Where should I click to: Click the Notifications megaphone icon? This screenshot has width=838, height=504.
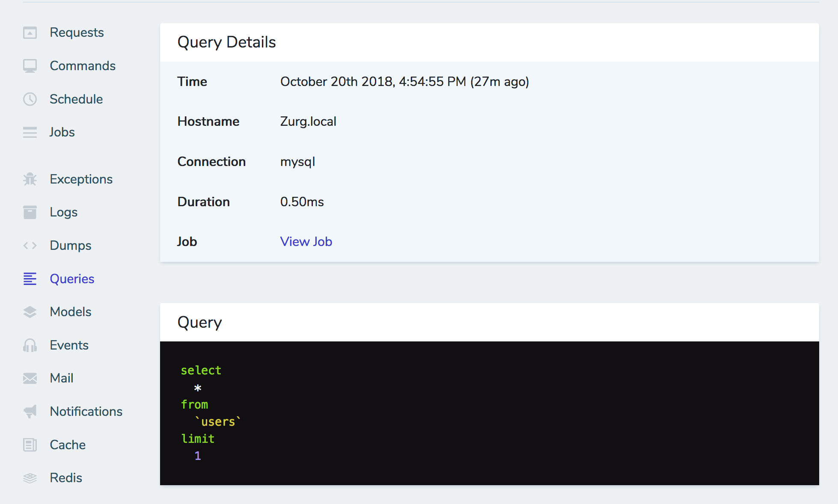(30, 411)
